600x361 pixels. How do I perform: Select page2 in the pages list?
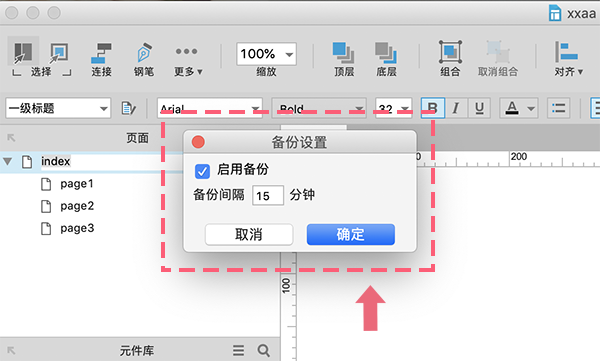77,206
